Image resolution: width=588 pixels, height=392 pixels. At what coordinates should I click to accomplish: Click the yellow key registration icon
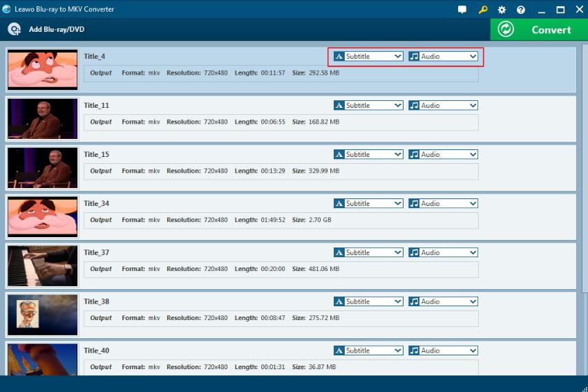[482, 10]
